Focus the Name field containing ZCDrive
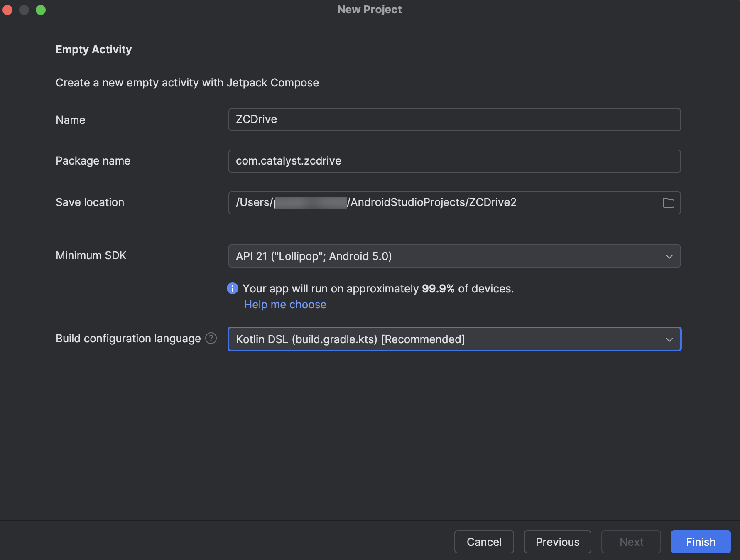This screenshot has height=560, width=740. 454,120
